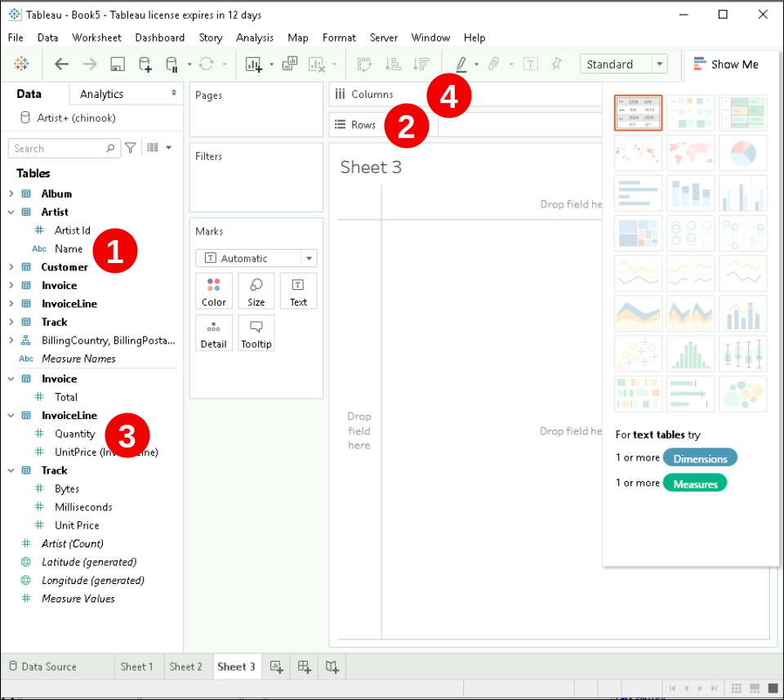Click the Tableau logo start page icon
This screenshot has width=784, height=700.
point(21,64)
